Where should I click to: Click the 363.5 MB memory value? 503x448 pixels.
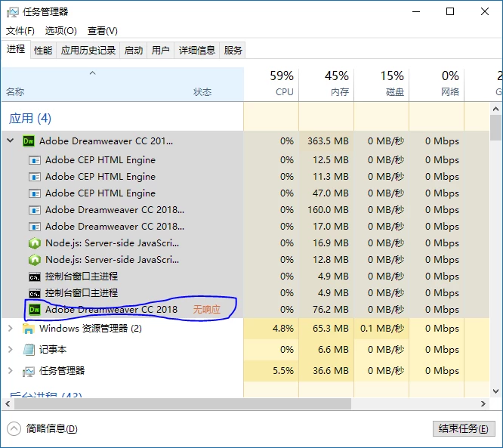point(328,141)
